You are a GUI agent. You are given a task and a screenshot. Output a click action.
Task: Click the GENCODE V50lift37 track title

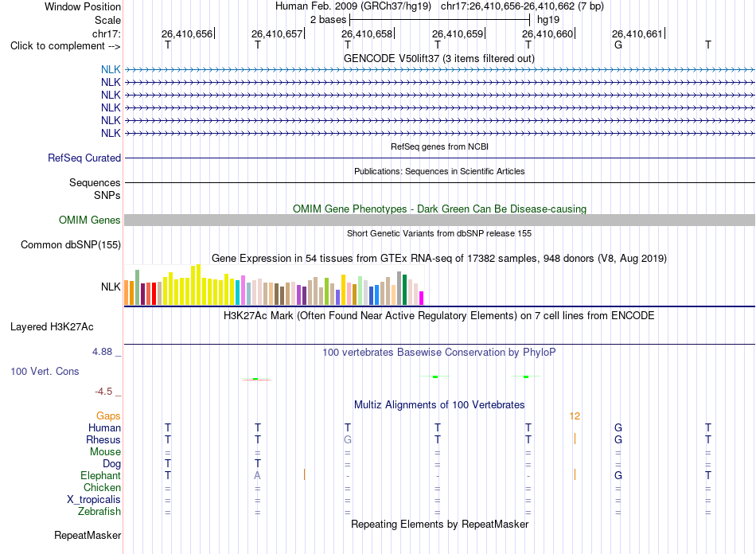[439, 58]
